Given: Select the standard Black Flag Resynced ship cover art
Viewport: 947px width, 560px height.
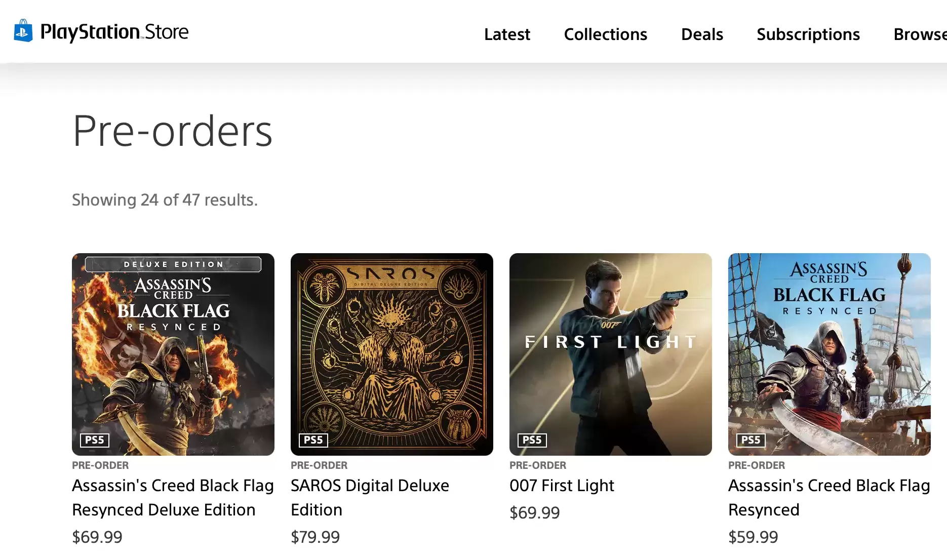Looking at the screenshot, I should pos(830,354).
